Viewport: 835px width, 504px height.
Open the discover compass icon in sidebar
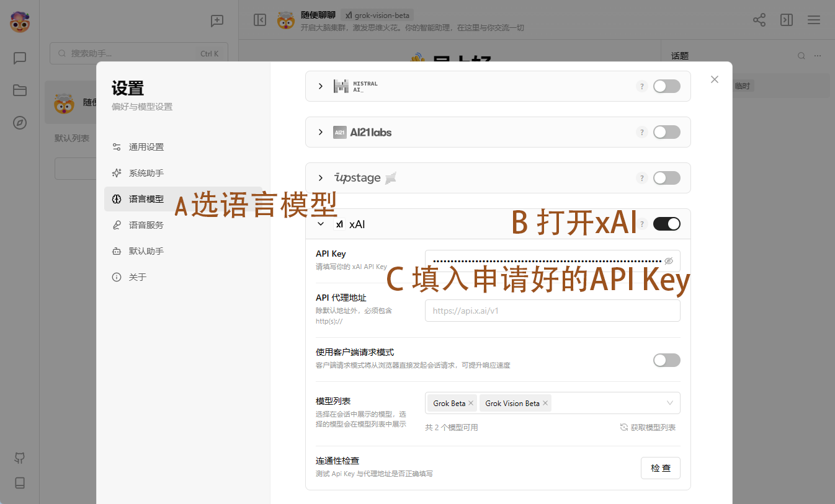20,123
